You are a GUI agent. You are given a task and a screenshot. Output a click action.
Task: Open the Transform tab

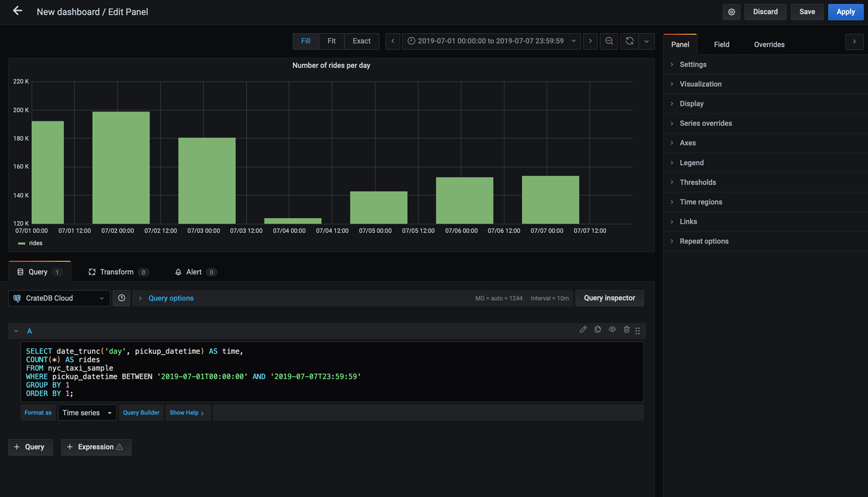(x=118, y=272)
